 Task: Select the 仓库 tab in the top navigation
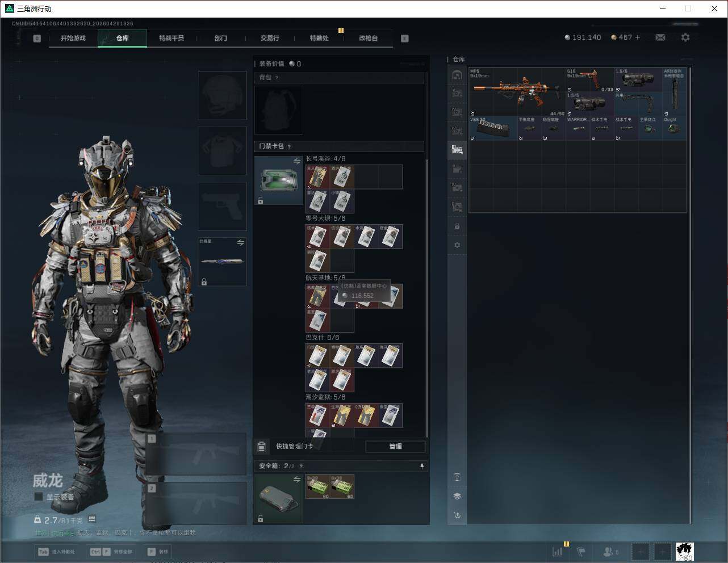click(x=122, y=38)
